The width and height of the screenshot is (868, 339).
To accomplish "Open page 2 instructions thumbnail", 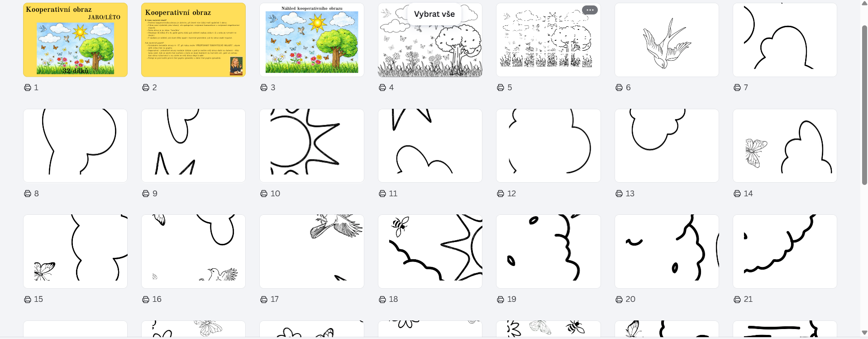I will coord(193,40).
